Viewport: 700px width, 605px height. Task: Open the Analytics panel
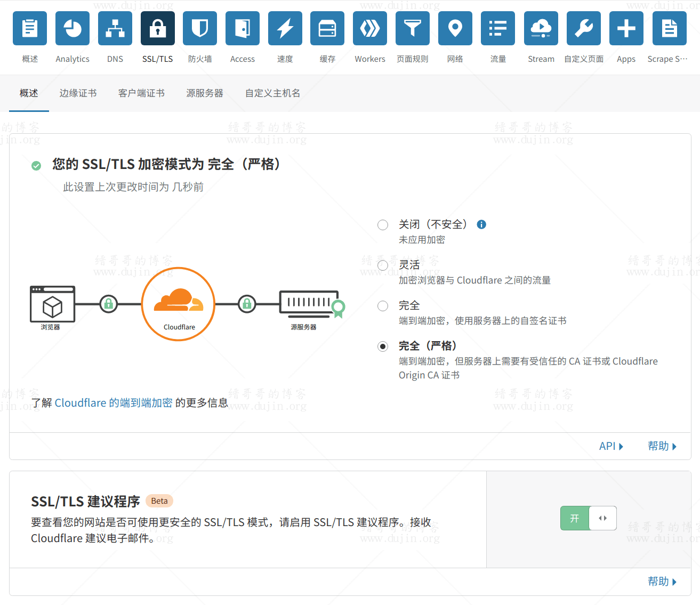pyautogui.click(x=72, y=28)
